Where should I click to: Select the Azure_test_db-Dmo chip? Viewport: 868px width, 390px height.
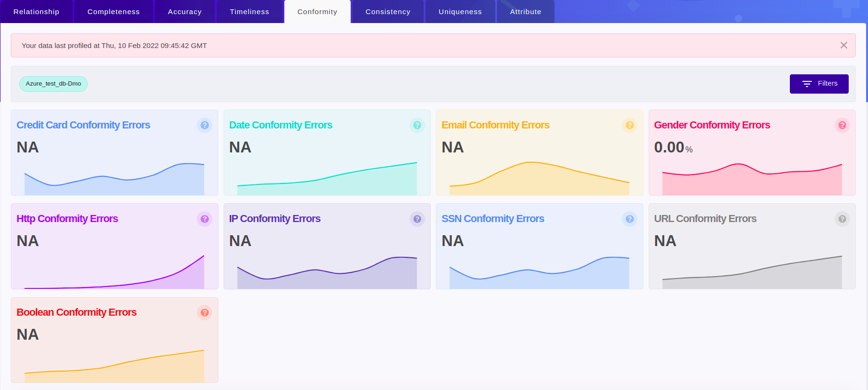[53, 84]
